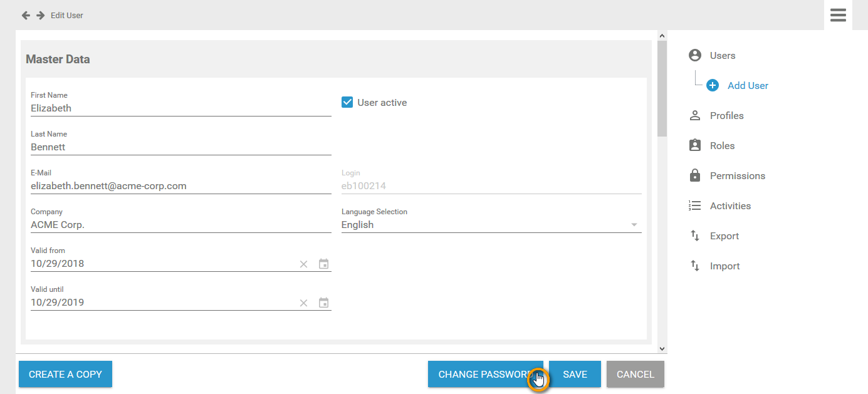Open the Export function
The image size is (868, 394).
pyautogui.click(x=724, y=236)
